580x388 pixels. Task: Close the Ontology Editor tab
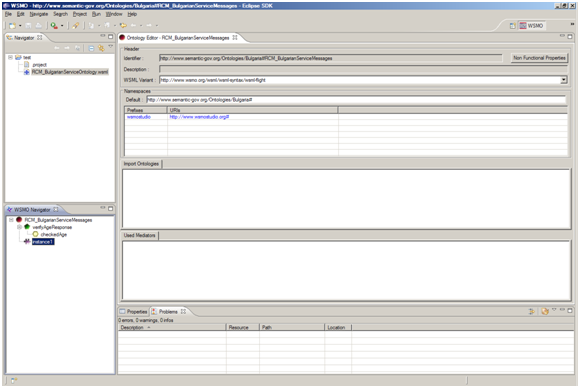tap(235, 38)
